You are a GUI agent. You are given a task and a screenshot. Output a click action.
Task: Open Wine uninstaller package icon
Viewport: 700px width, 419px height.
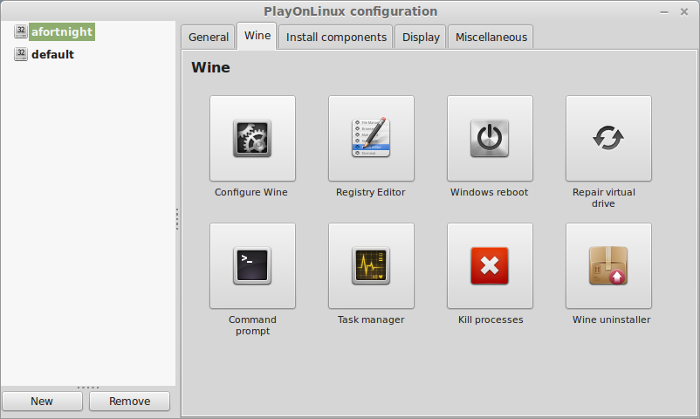(608, 266)
